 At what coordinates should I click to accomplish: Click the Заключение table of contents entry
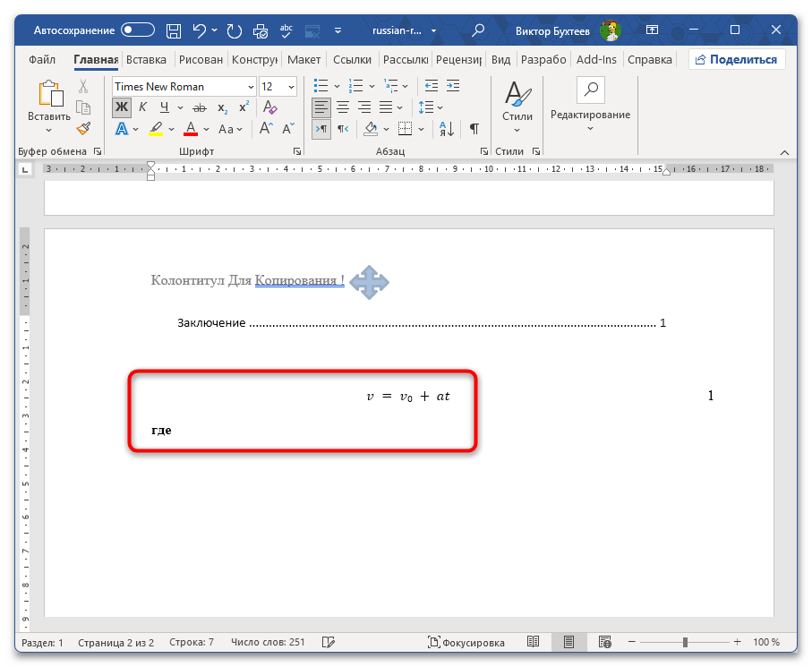[422, 322]
